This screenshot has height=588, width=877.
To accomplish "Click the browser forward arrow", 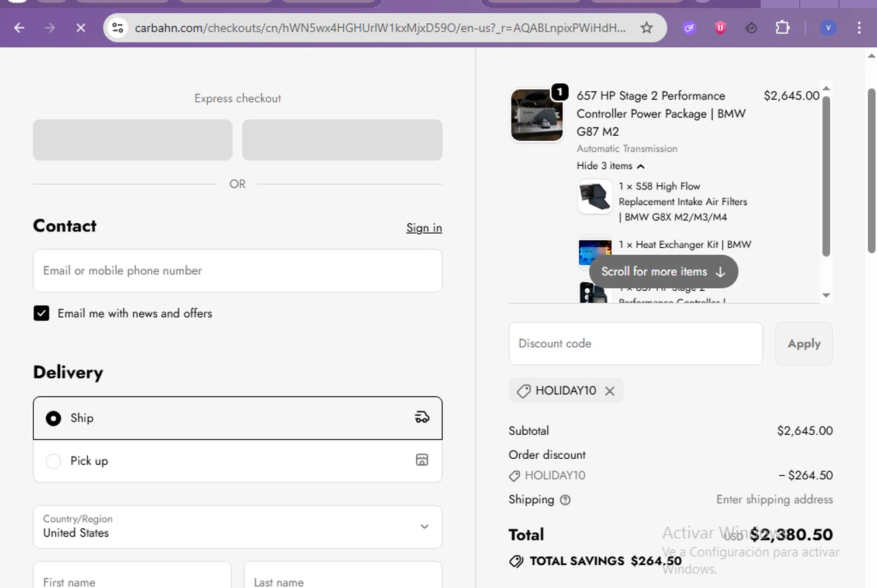I will [50, 27].
